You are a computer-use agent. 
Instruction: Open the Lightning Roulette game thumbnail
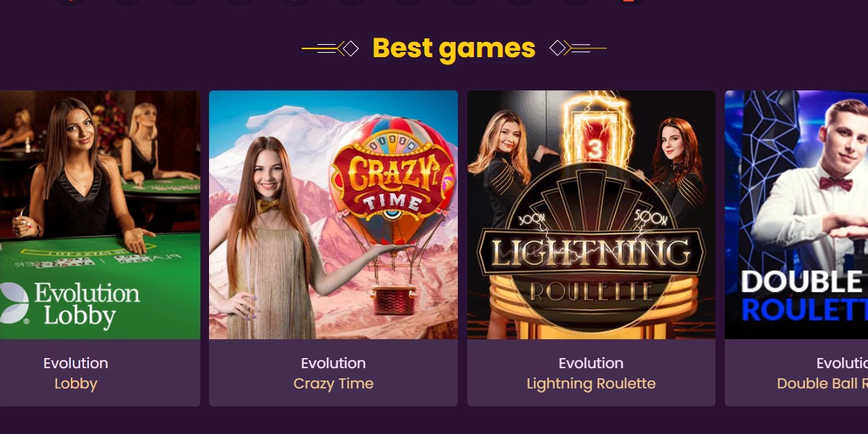click(591, 215)
